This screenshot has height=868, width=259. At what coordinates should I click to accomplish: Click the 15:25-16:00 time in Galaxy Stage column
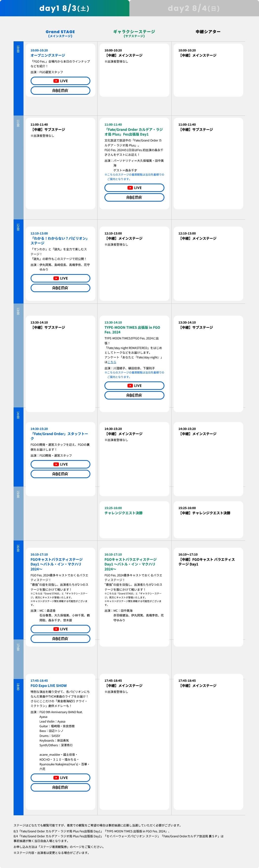[x=113, y=508]
